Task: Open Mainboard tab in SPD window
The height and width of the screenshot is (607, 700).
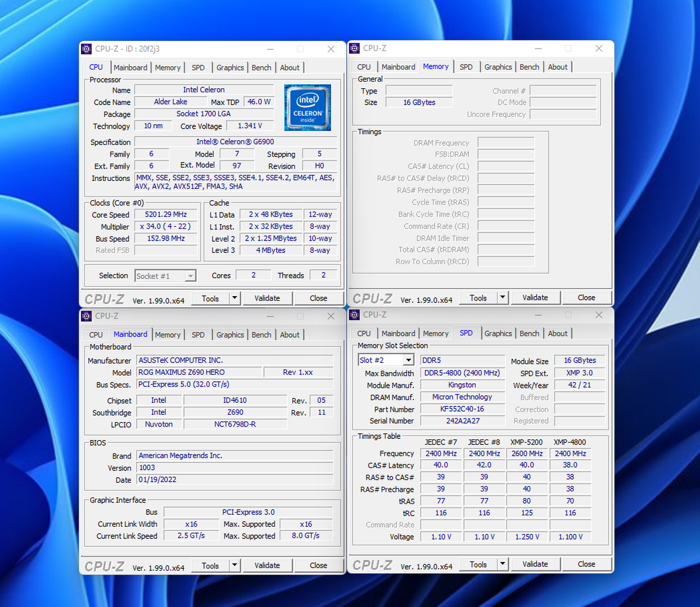Action: point(398,333)
